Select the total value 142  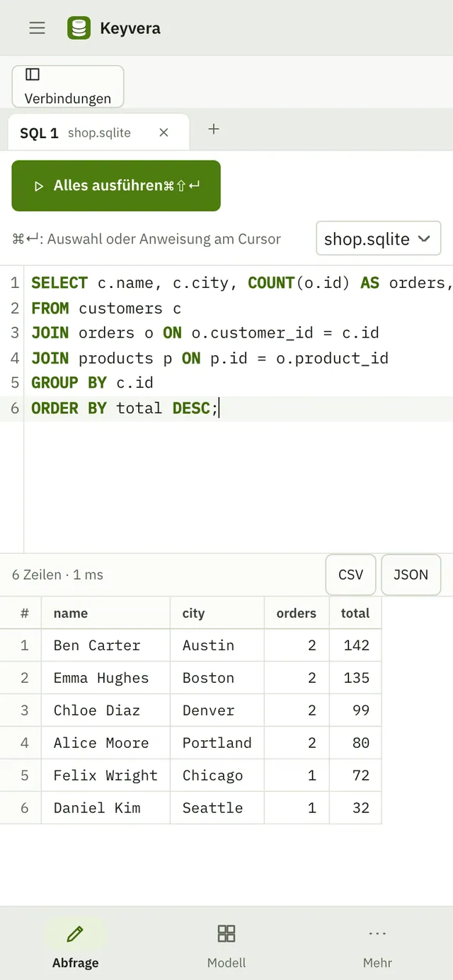355,645
